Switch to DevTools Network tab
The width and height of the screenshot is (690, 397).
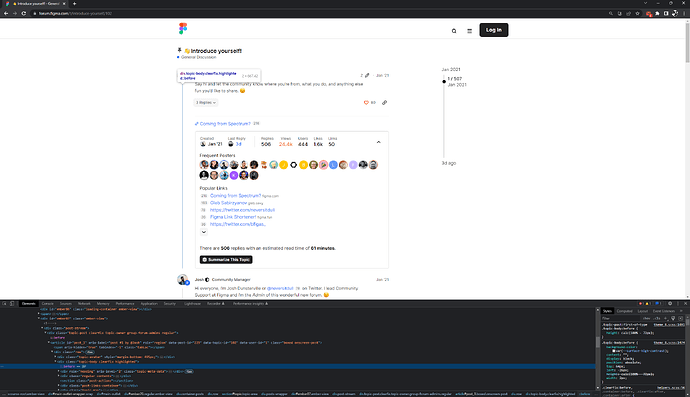click(x=84, y=304)
